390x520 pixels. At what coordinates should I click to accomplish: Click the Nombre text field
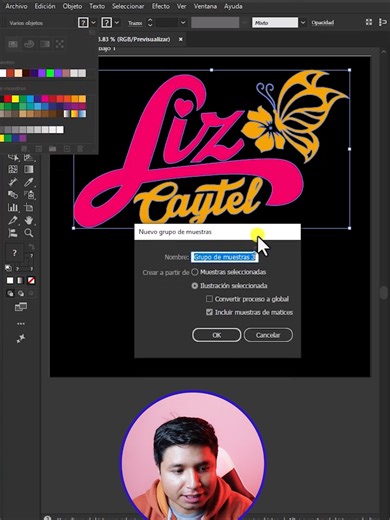tap(224, 257)
